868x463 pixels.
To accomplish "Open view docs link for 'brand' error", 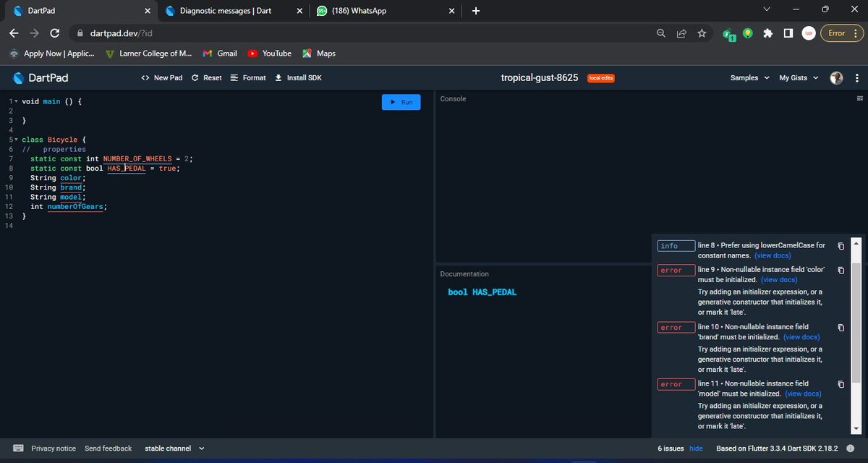I will click(801, 336).
